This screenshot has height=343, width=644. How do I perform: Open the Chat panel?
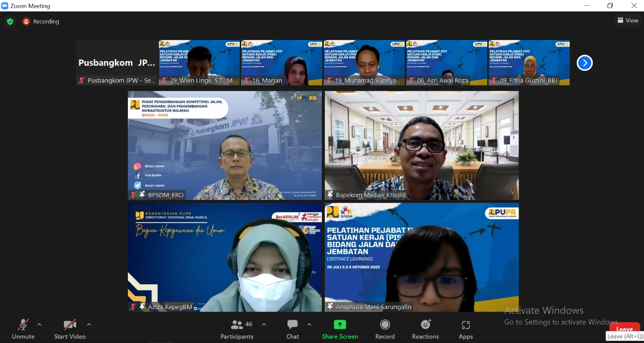tap(293, 329)
